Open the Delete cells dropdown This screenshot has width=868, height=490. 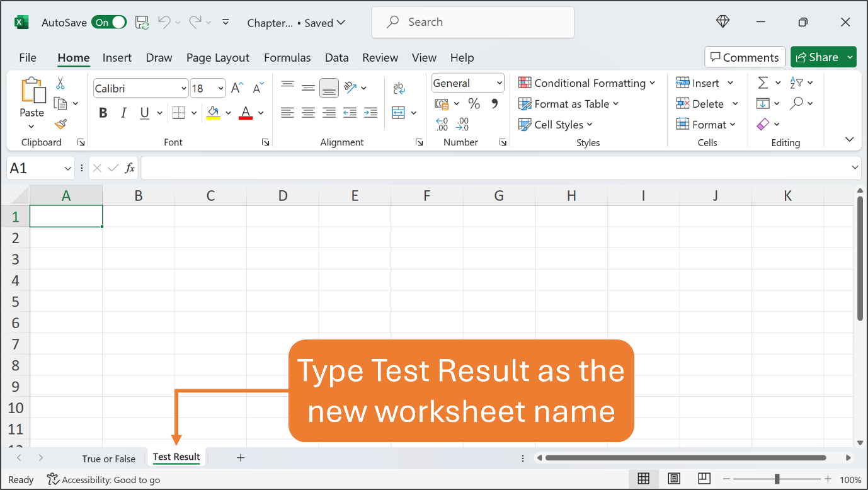pyautogui.click(x=735, y=104)
